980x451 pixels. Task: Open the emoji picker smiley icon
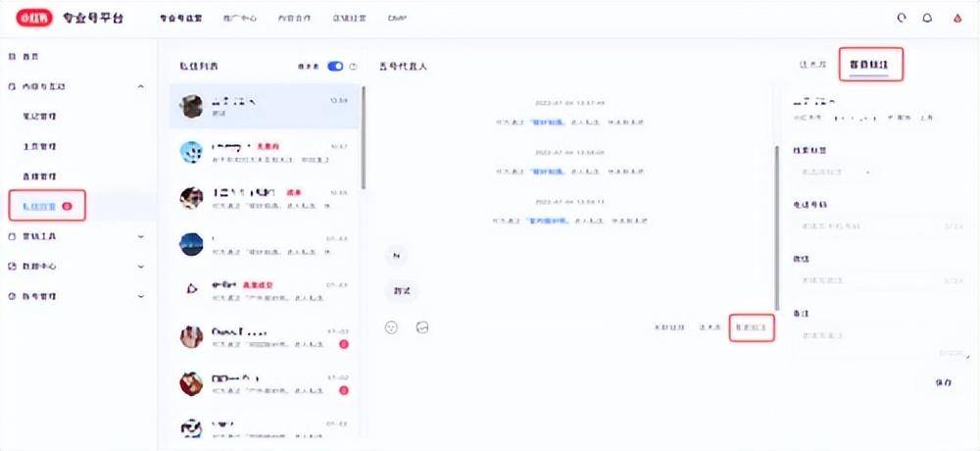[392, 327]
